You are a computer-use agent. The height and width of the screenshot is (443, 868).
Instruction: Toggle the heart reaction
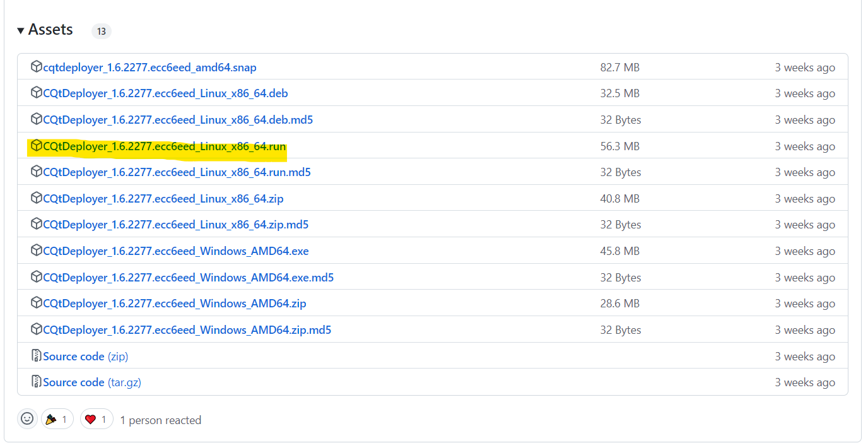pyautogui.click(x=97, y=419)
